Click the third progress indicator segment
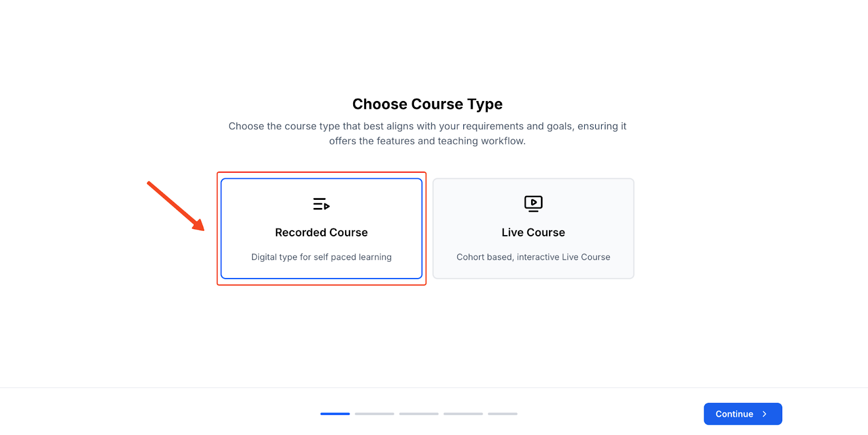Image resolution: width=868 pixels, height=435 pixels. click(x=419, y=413)
